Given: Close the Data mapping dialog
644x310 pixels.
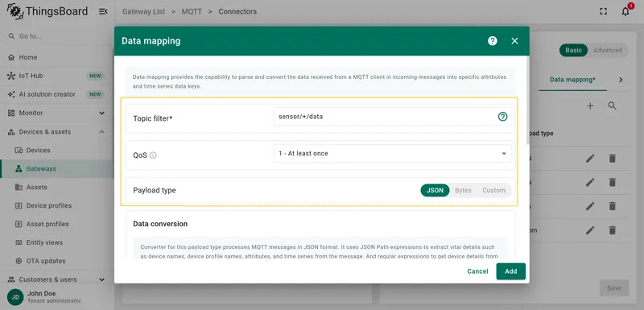Looking at the screenshot, I should tap(514, 40).
